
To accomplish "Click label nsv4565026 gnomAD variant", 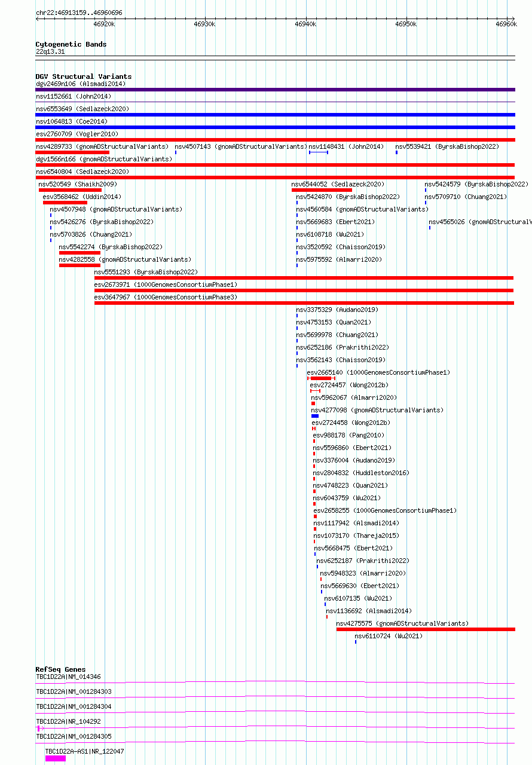I will click(480, 222).
